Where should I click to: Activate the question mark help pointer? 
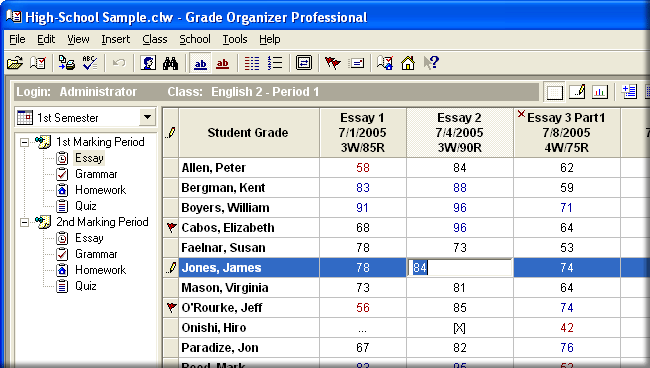pyautogui.click(x=431, y=63)
